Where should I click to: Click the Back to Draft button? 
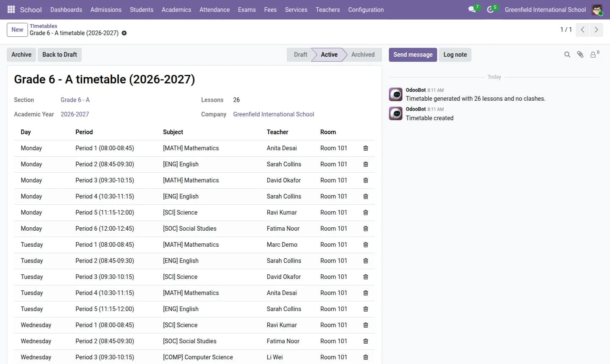pos(60,55)
